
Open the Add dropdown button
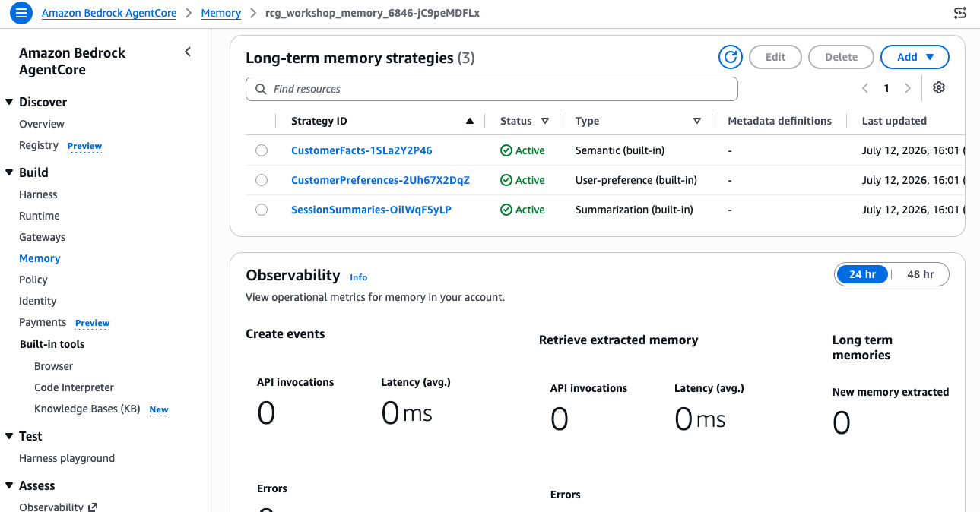pos(915,57)
